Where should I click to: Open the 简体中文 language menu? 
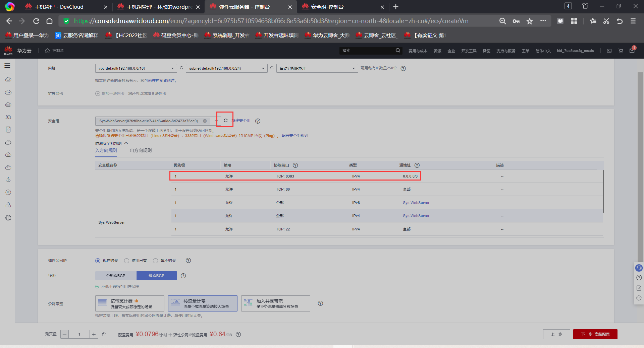tap(543, 51)
